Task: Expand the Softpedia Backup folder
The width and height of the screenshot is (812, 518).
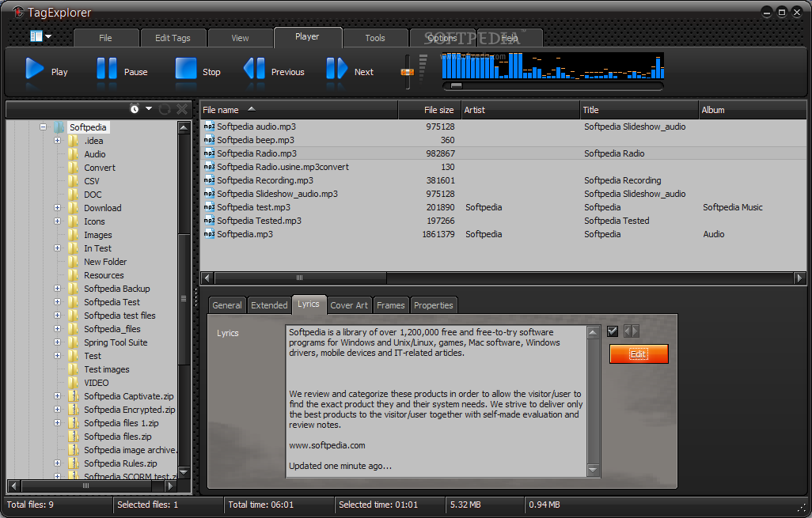Action: tap(58, 288)
